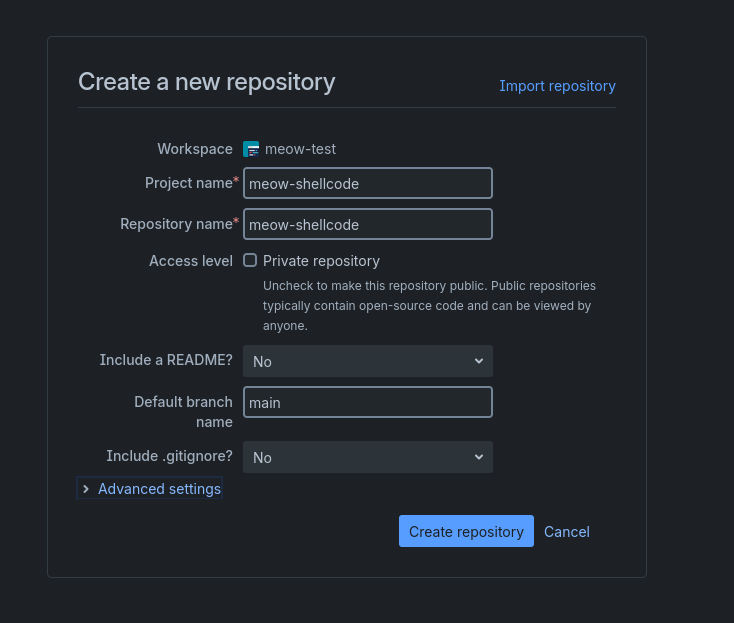734x623 pixels.
Task: Click the 'Create a new repository' heading
Action: pos(206,82)
